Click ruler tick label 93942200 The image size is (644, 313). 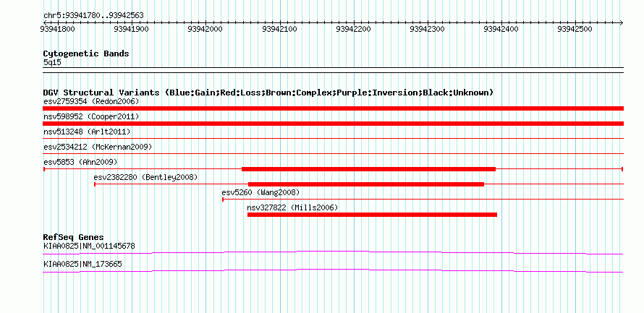tap(354, 29)
